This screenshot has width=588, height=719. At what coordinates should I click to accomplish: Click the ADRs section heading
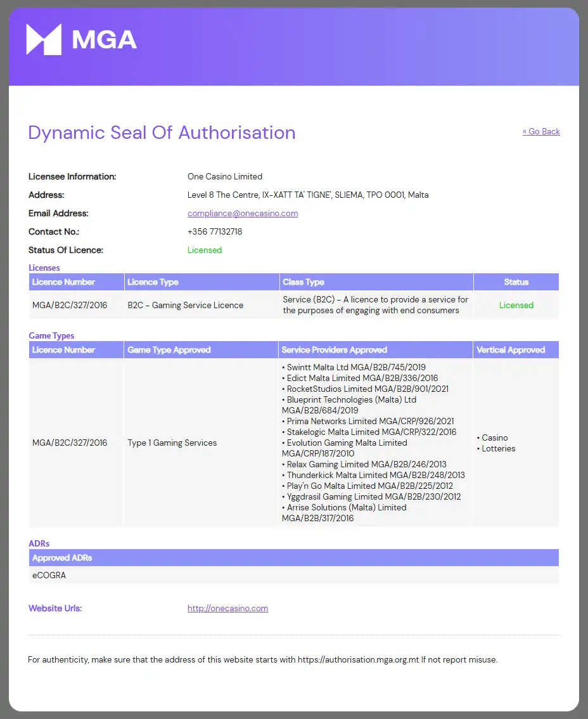pyautogui.click(x=39, y=543)
